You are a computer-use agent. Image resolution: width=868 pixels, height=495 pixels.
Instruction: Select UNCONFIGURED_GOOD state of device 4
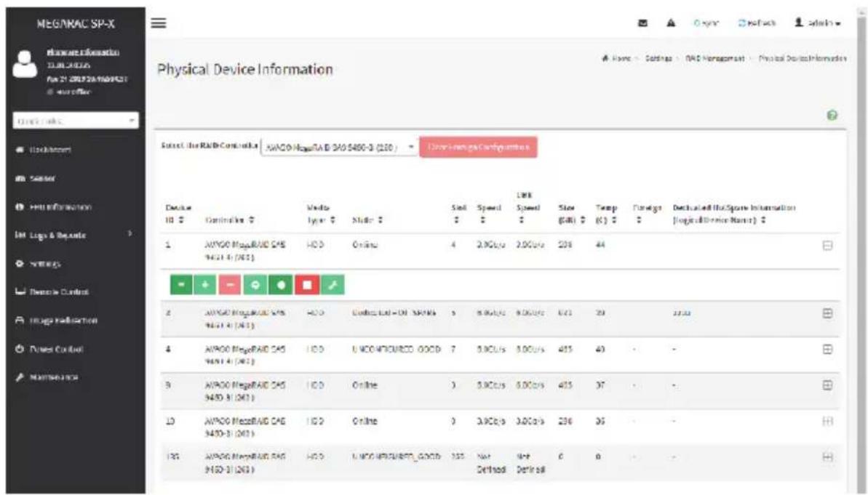point(397,350)
